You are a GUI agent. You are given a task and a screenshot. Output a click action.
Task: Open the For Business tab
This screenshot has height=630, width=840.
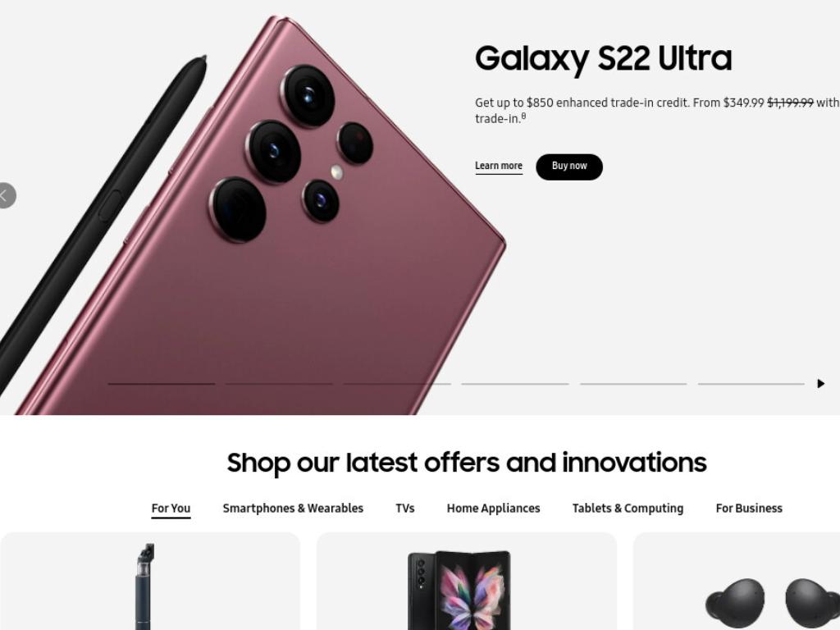pos(749,509)
